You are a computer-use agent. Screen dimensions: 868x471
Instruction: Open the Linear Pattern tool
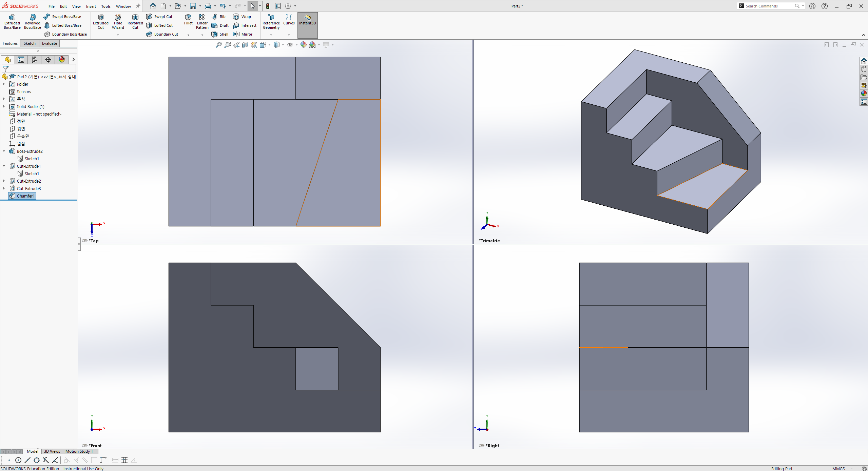[202, 22]
